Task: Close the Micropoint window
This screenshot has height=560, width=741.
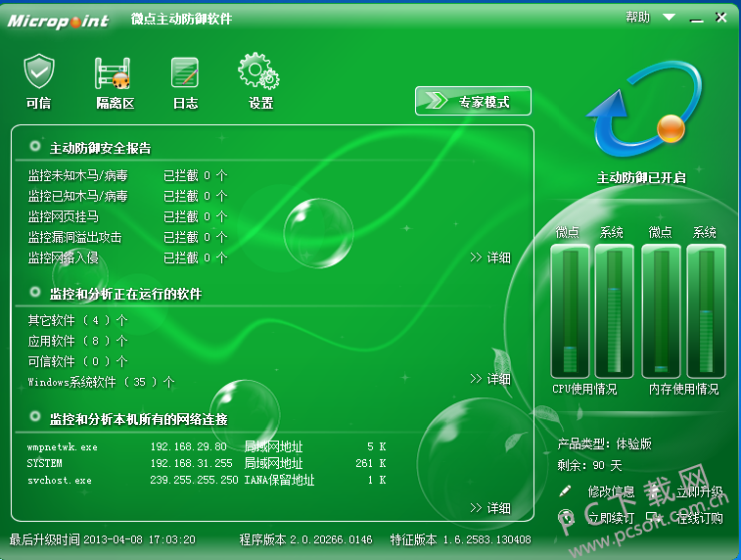Action: coord(721,18)
